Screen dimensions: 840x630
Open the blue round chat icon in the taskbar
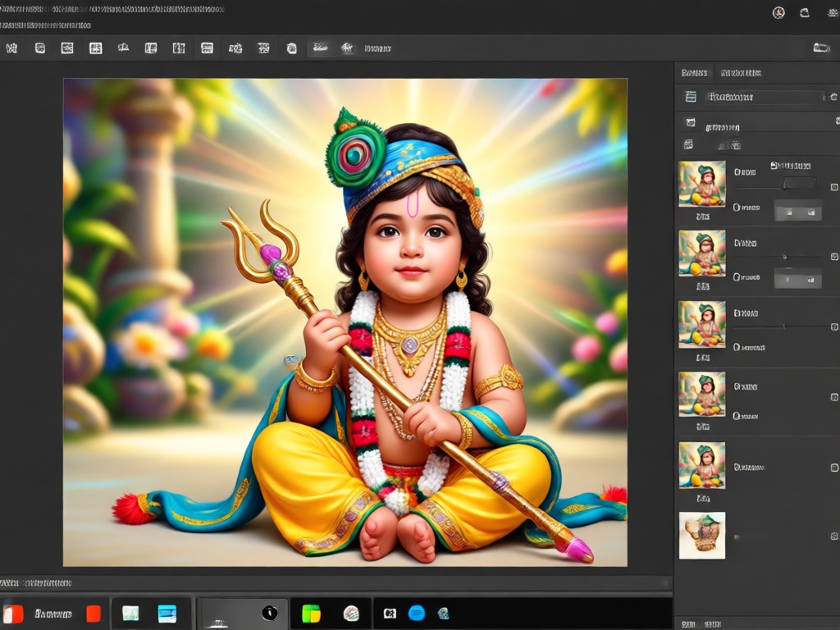416,613
